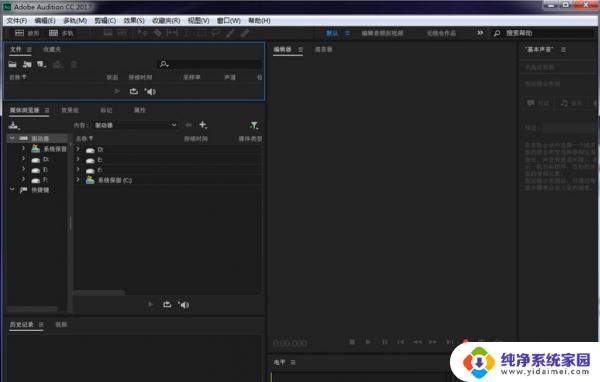
Task: Toggle spectral pitch display icon in toolbar
Action: click(x=122, y=33)
